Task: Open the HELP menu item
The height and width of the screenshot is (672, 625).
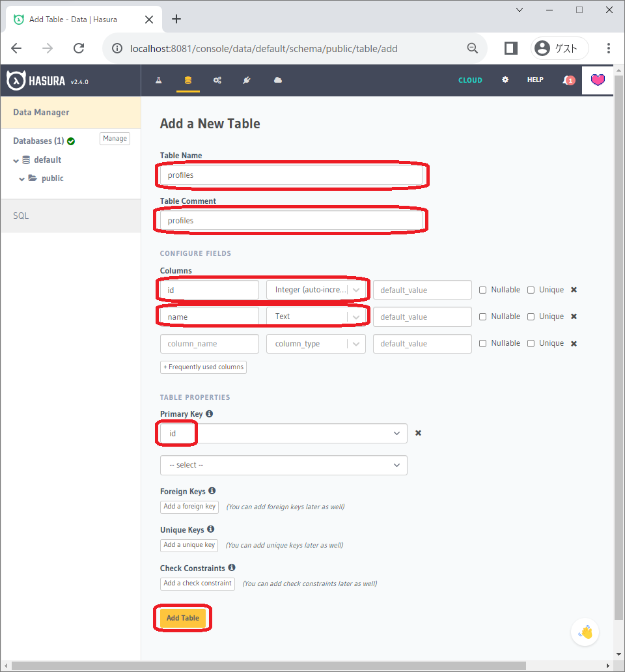Action: coord(535,79)
